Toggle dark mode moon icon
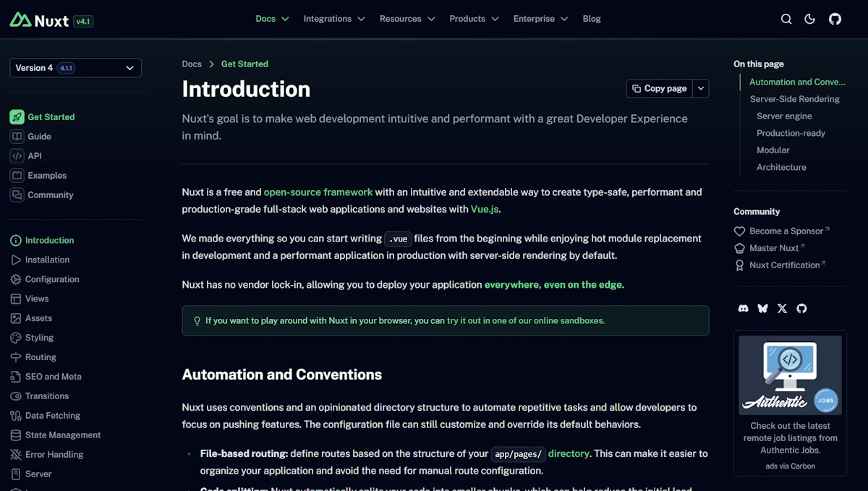This screenshot has height=491, width=868. coord(810,19)
